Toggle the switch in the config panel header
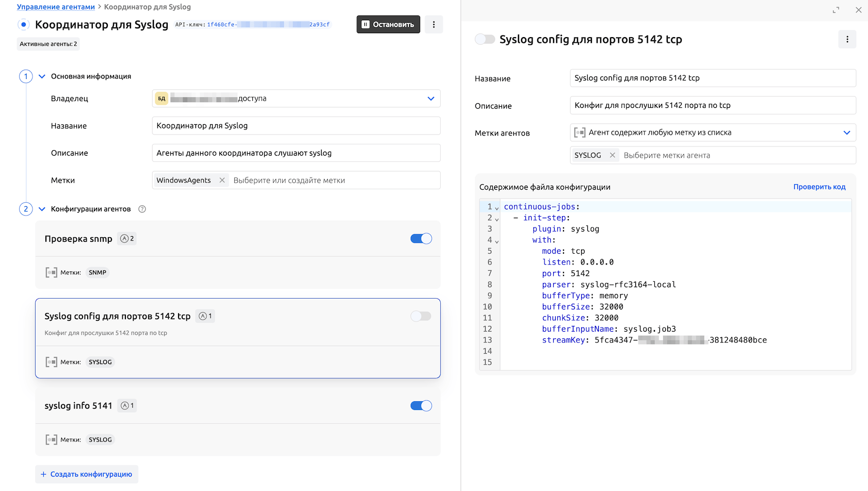 click(x=485, y=40)
